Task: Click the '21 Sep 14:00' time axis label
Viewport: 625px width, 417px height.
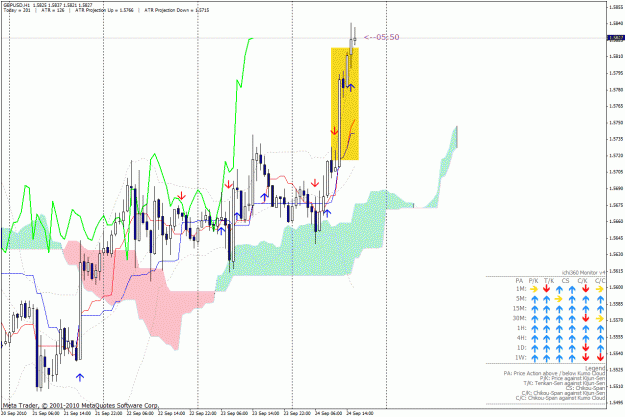Action: coord(78,413)
